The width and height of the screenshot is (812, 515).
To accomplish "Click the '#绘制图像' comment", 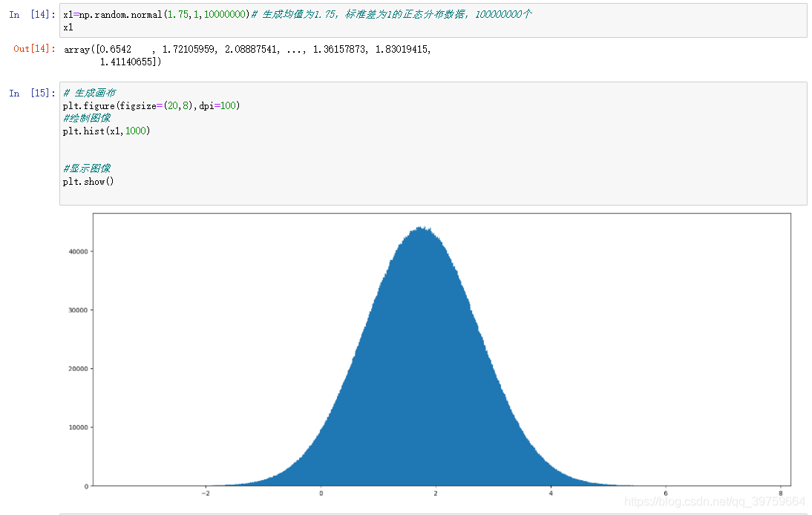I will [x=87, y=118].
